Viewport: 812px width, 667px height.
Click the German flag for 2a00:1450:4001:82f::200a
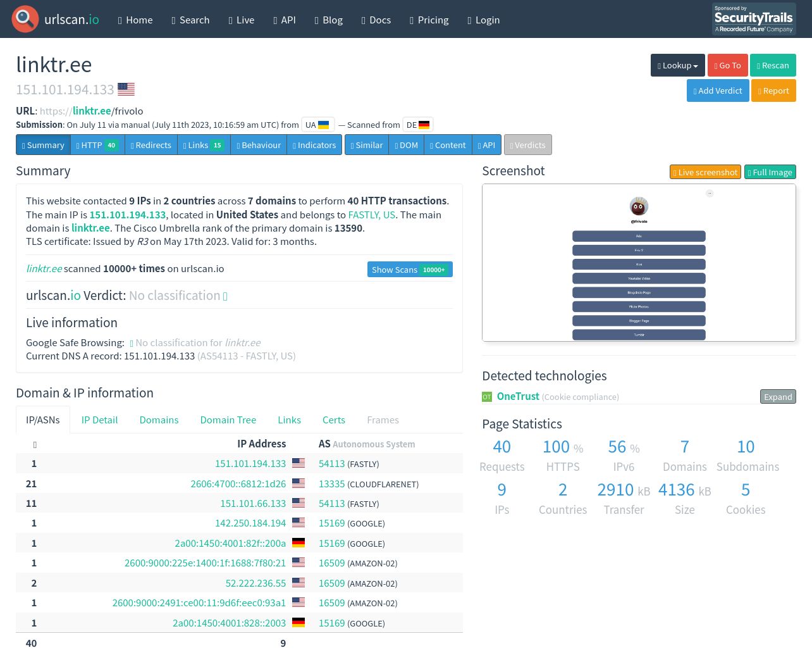(x=298, y=543)
